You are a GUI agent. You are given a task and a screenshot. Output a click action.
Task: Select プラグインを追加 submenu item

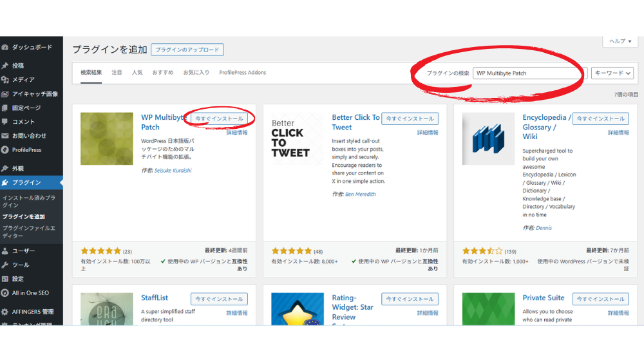click(23, 216)
